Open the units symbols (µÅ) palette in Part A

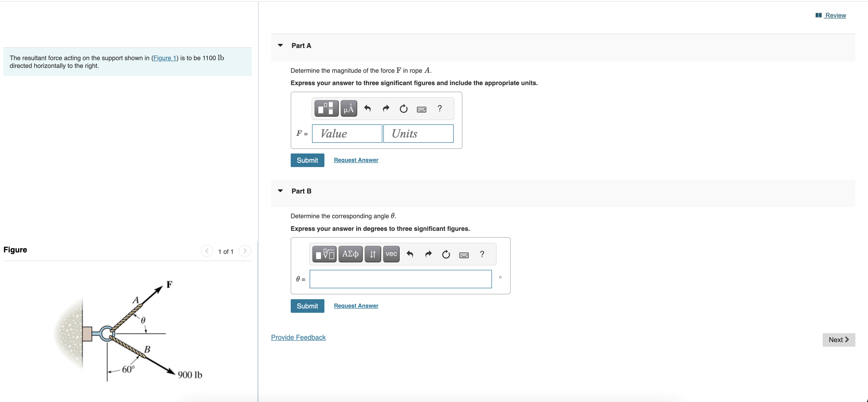[x=349, y=109]
